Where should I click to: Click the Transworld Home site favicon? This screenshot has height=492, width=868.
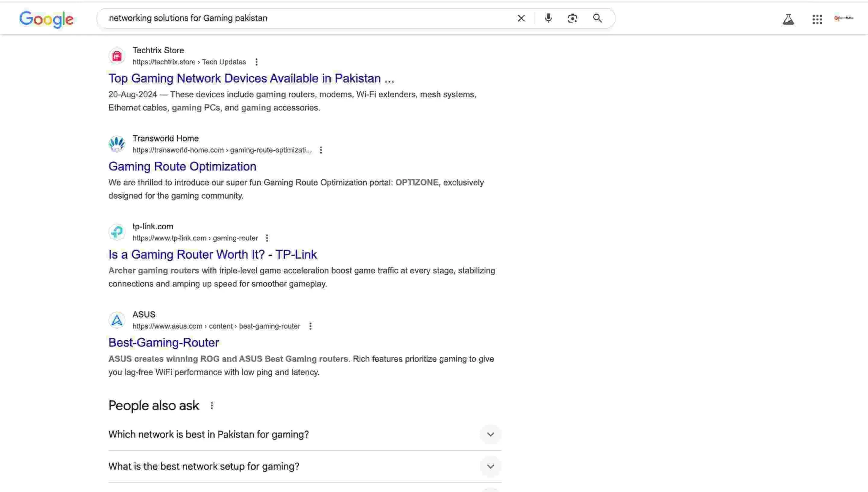tap(117, 144)
